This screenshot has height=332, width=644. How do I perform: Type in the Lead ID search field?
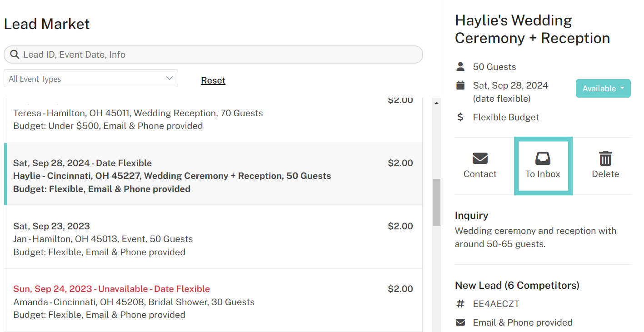pos(218,55)
